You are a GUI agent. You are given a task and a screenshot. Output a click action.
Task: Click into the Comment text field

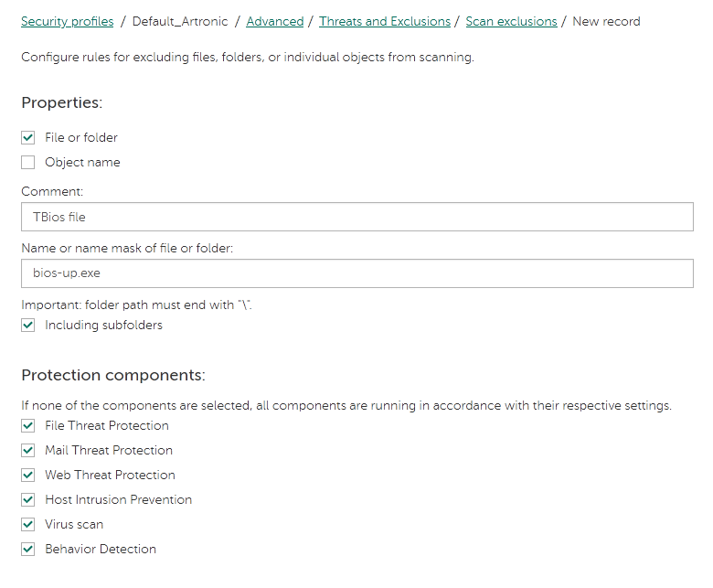(356, 217)
